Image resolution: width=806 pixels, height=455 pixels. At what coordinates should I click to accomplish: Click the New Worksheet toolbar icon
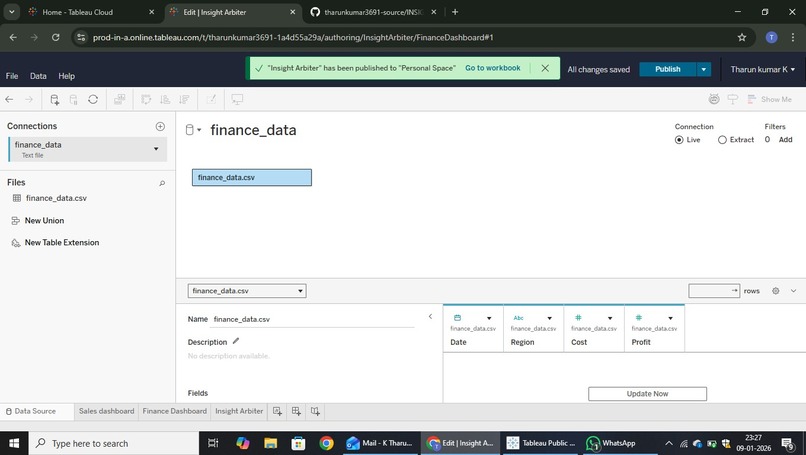click(119, 99)
